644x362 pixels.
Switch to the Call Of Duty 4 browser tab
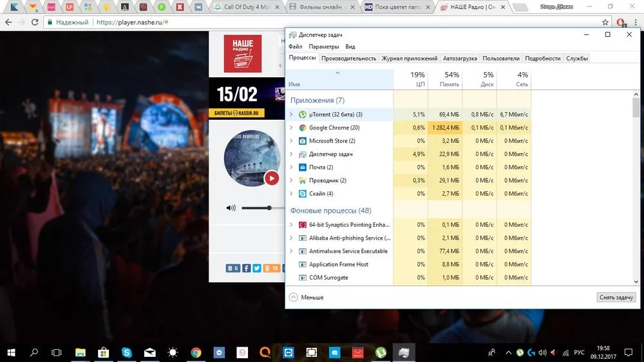tap(247, 7)
